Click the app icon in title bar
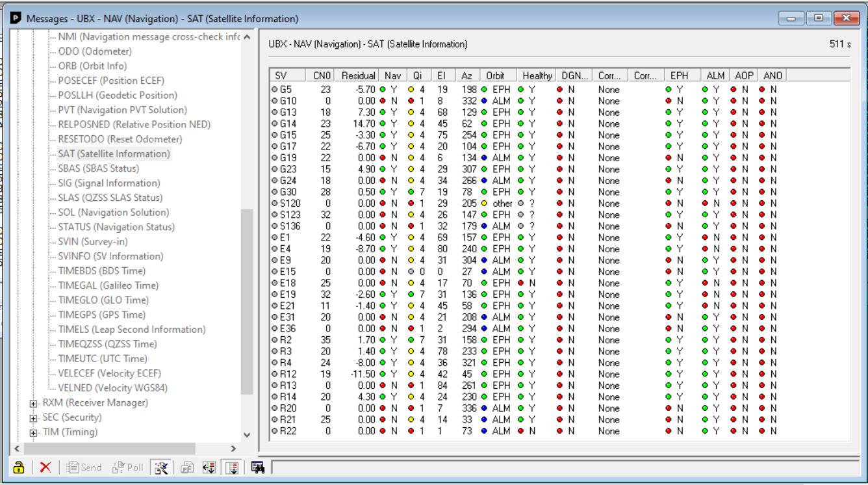Viewport: 868px width, 485px height. [16, 19]
